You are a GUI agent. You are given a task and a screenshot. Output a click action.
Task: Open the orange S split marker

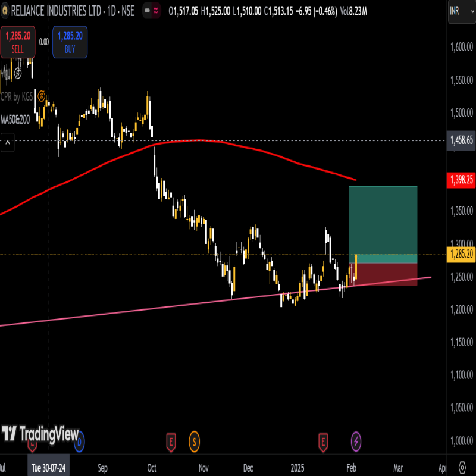click(195, 441)
